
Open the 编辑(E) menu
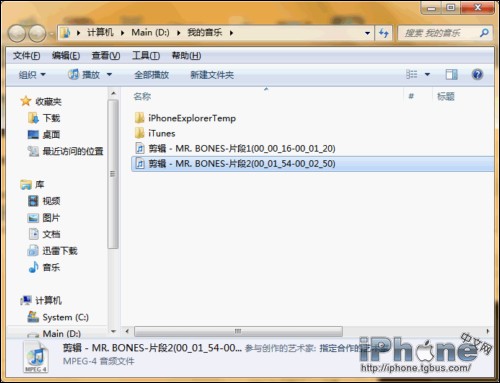(x=66, y=56)
